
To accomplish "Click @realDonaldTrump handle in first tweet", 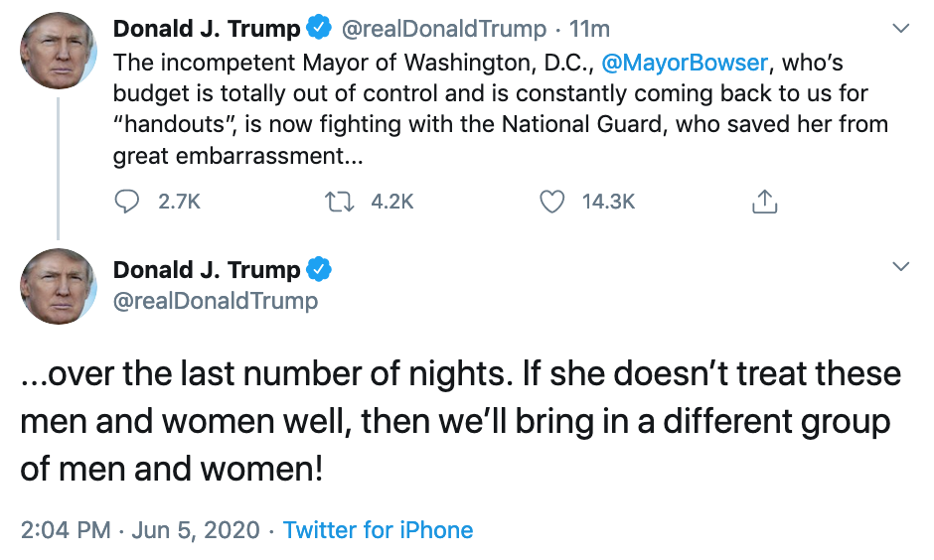I will tap(444, 29).
